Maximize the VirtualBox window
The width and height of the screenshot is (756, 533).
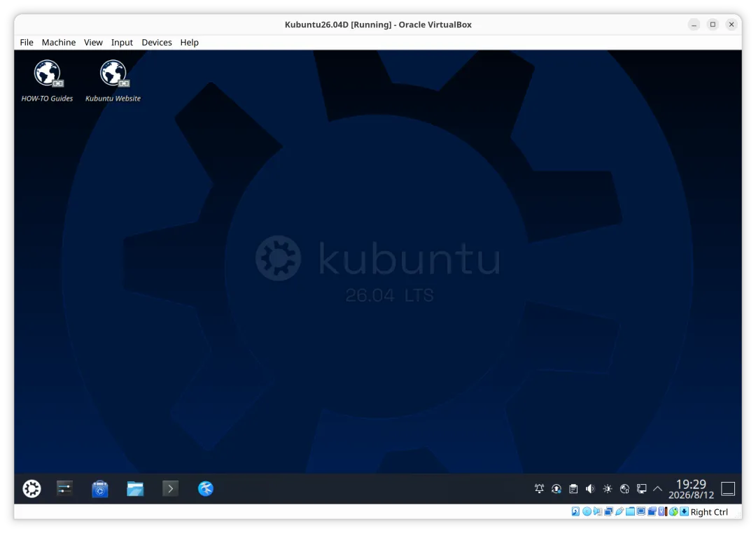click(x=713, y=24)
